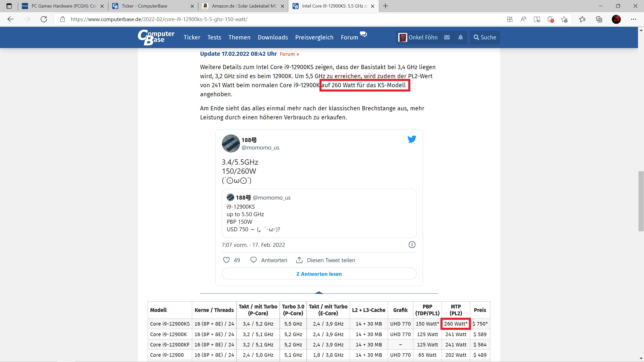Click the tweet info circle icon

(412, 245)
